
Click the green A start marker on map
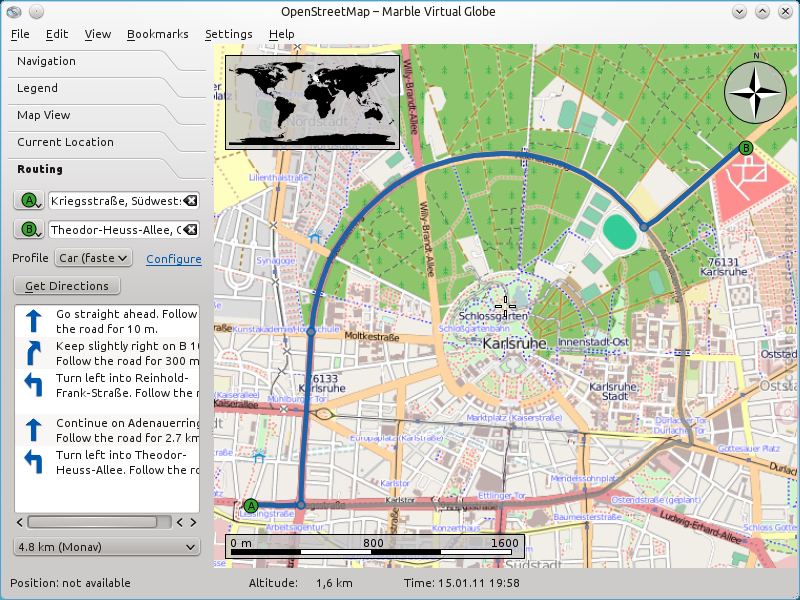251,506
